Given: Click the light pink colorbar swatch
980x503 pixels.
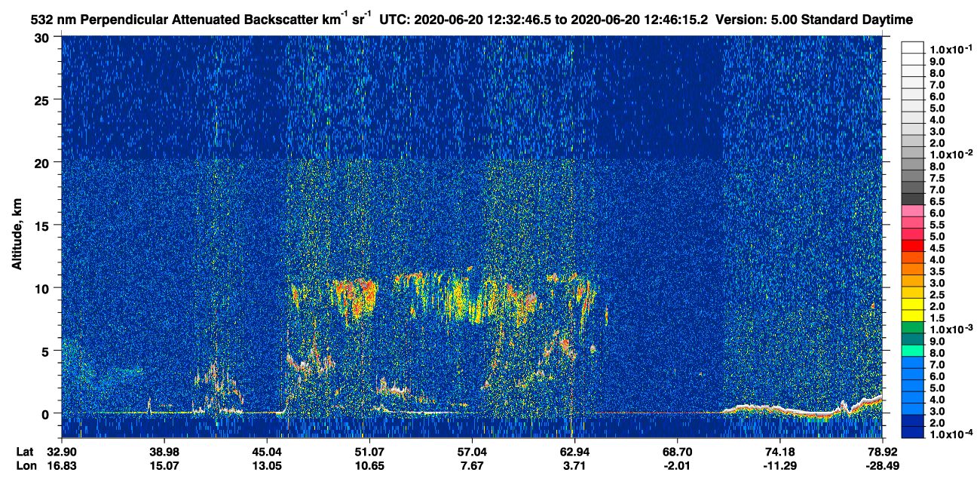Looking at the screenshot, I should (x=913, y=211).
